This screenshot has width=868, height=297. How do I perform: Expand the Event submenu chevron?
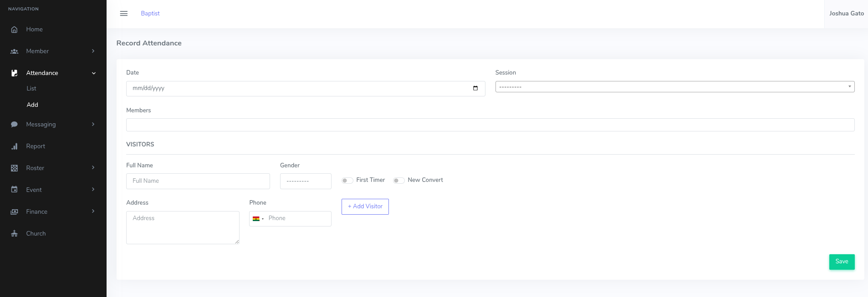tap(93, 189)
